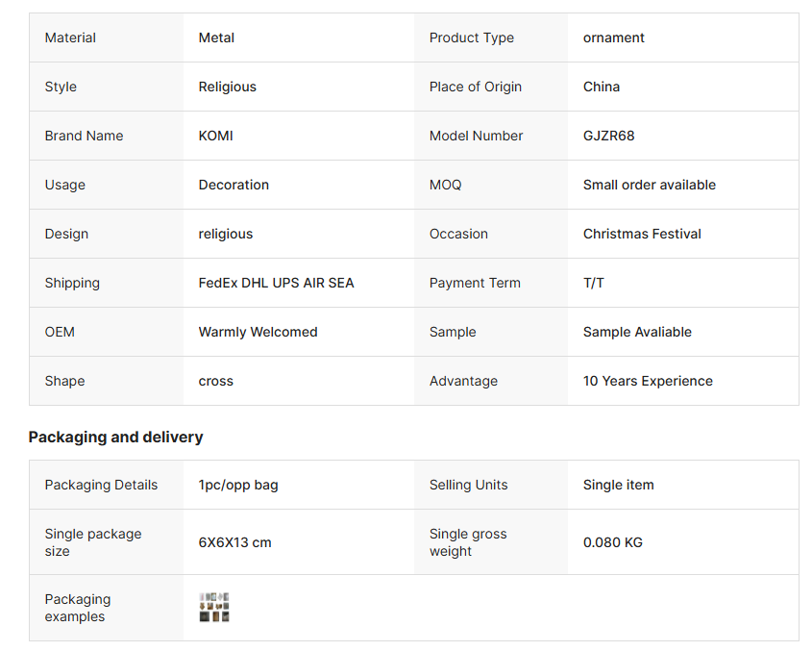
Task: Click the Material label cell
Action: coord(106,38)
